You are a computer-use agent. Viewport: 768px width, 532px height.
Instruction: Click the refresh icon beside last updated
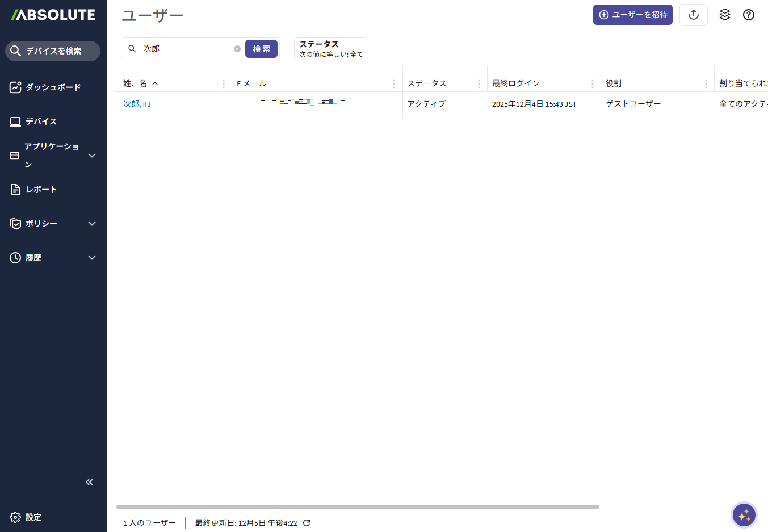coord(307,523)
